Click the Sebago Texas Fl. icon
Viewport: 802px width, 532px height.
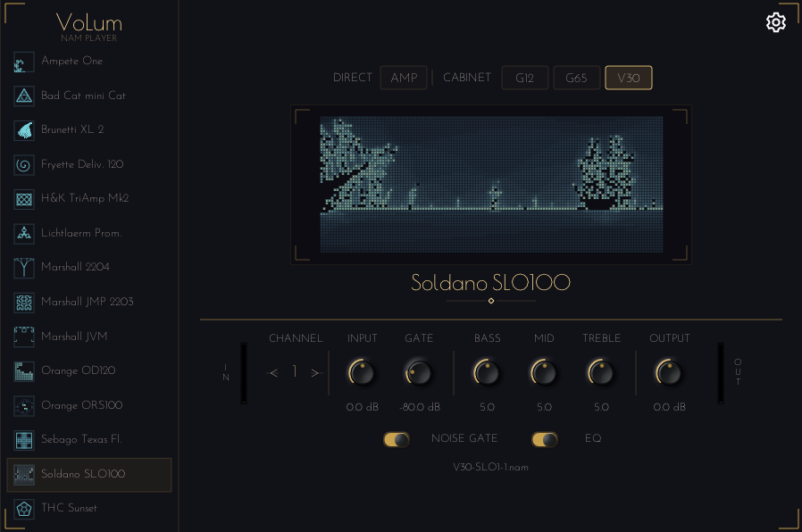pos(23,440)
